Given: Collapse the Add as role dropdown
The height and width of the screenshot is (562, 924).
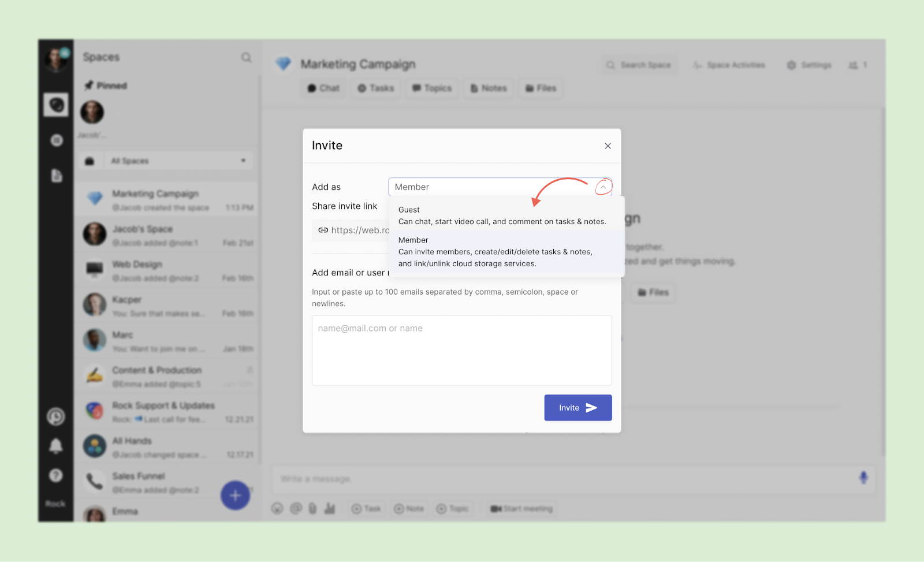Looking at the screenshot, I should (x=603, y=187).
